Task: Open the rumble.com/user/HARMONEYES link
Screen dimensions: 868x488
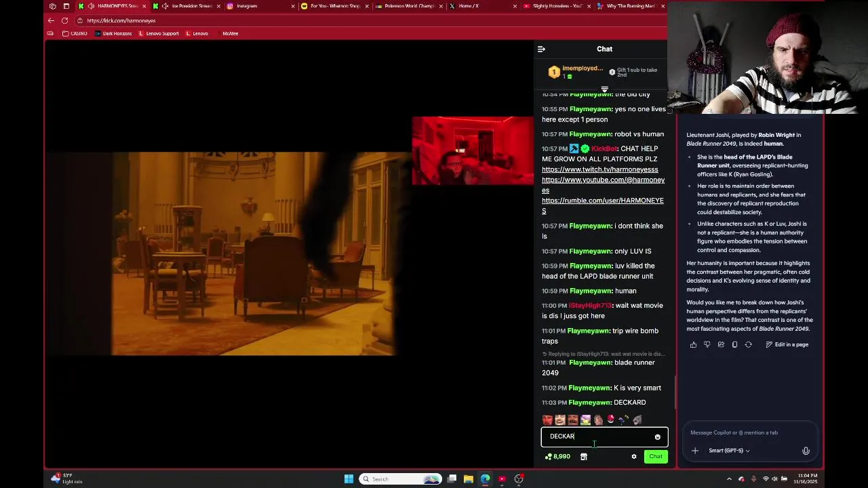Action: point(603,205)
